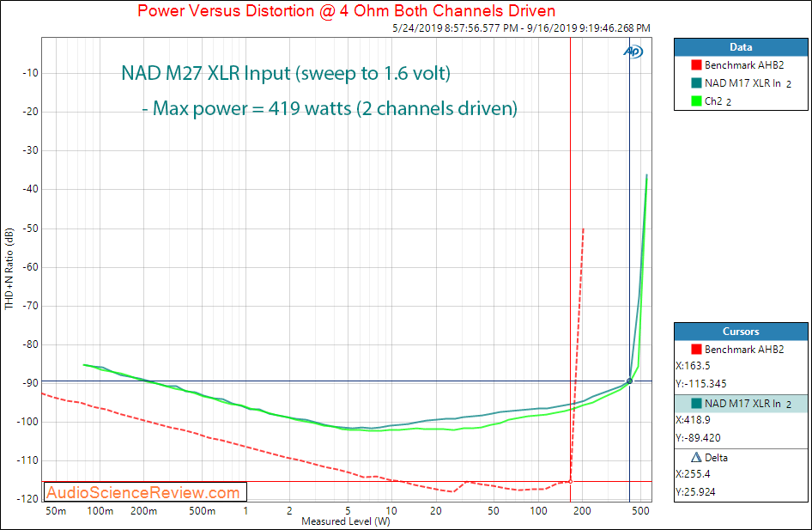812x530 pixels.
Task: Click the Y:25.924 delta value
Action: (x=695, y=492)
